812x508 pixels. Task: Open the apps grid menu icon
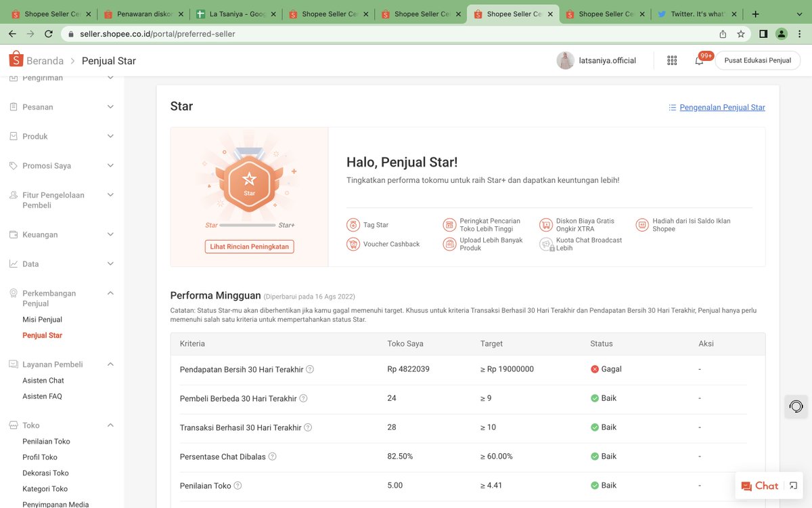pos(672,60)
